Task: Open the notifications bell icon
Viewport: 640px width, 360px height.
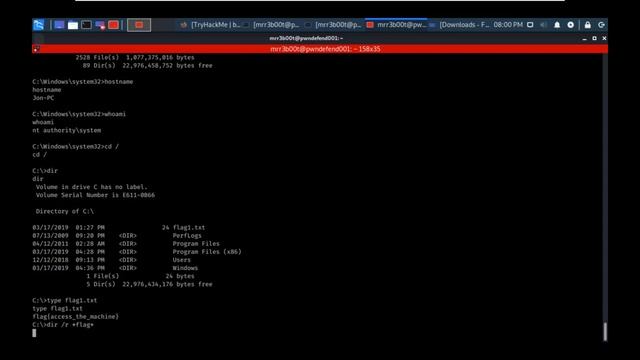Action: [x=557, y=25]
